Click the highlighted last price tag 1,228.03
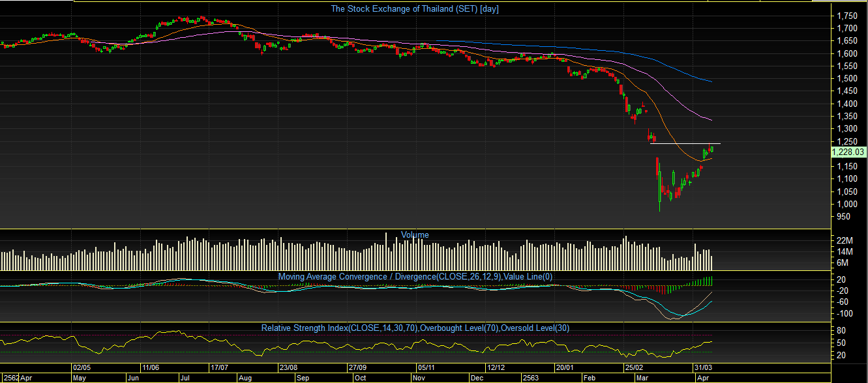The height and width of the screenshot is (383, 868). coord(848,152)
